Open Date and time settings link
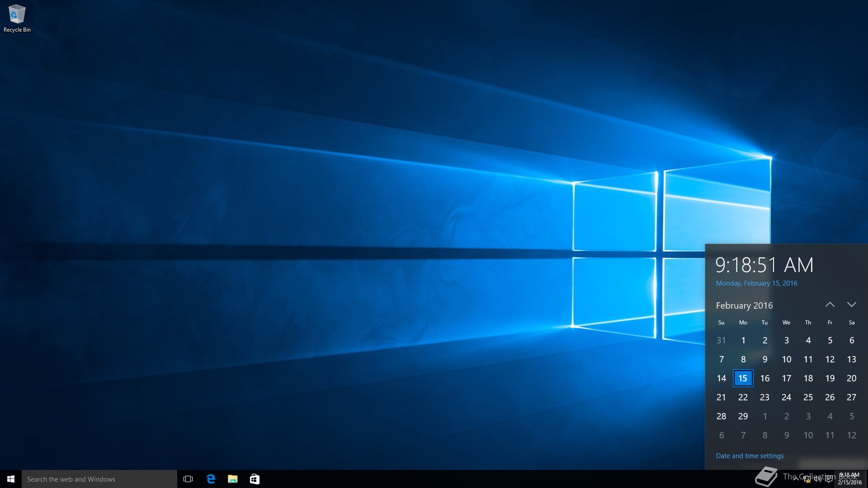The width and height of the screenshot is (868, 488). click(x=750, y=456)
